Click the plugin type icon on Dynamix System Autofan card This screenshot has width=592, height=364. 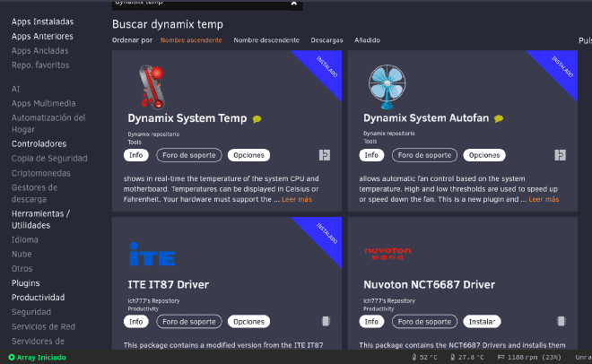561,155
